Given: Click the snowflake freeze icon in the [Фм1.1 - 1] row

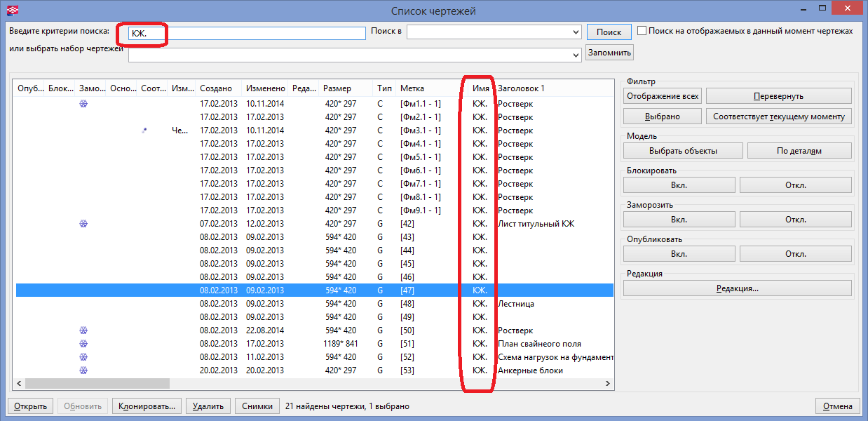Looking at the screenshot, I should 83,104.
